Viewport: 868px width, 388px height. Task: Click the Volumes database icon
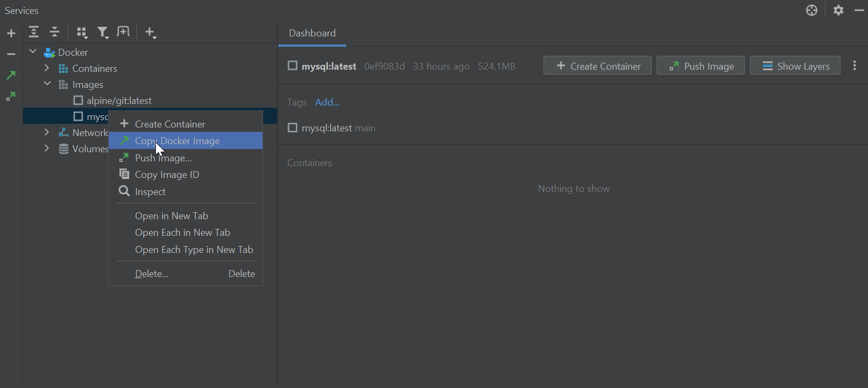[63, 149]
